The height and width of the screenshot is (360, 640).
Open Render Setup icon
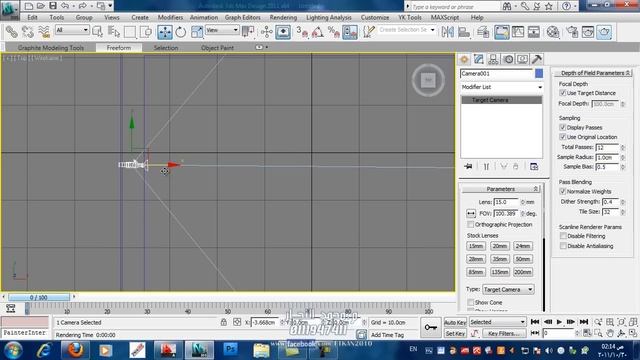[572, 32]
